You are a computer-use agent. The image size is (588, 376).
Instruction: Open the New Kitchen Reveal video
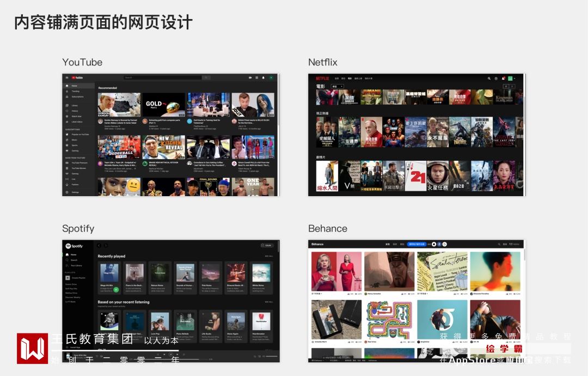point(163,147)
